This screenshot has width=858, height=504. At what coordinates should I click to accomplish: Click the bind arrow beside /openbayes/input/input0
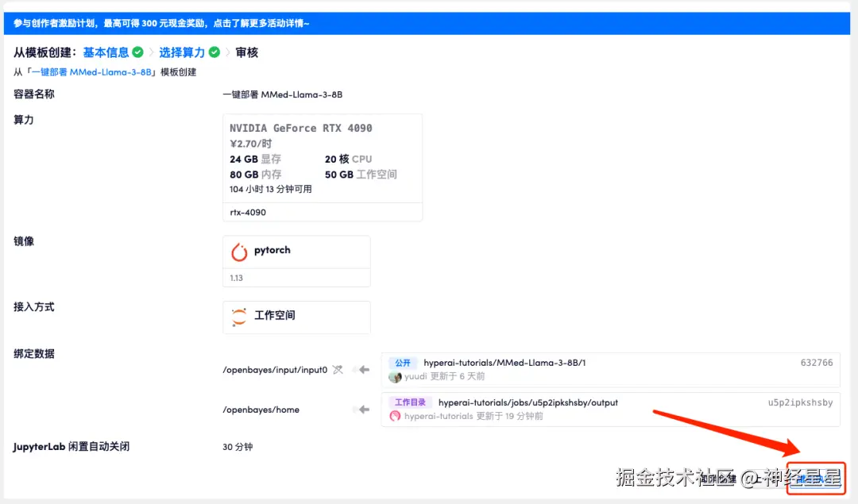pyautogui.click(x=361, y=370)
